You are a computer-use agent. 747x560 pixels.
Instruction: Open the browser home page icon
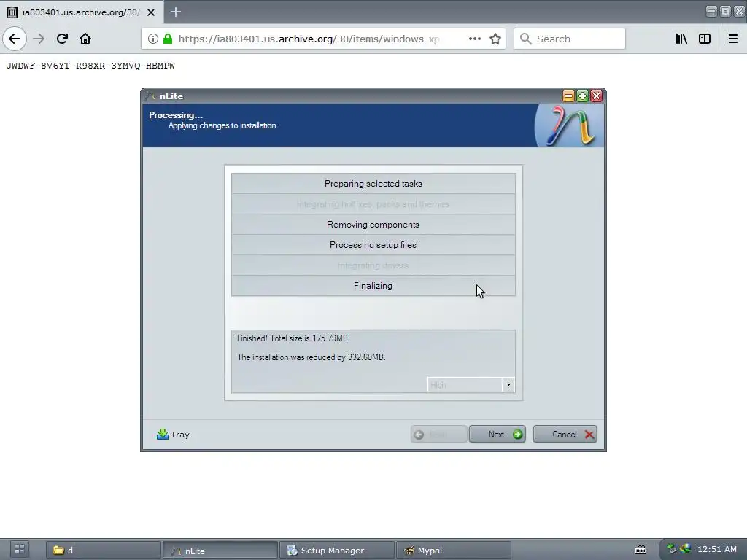(x=85, y=39)
